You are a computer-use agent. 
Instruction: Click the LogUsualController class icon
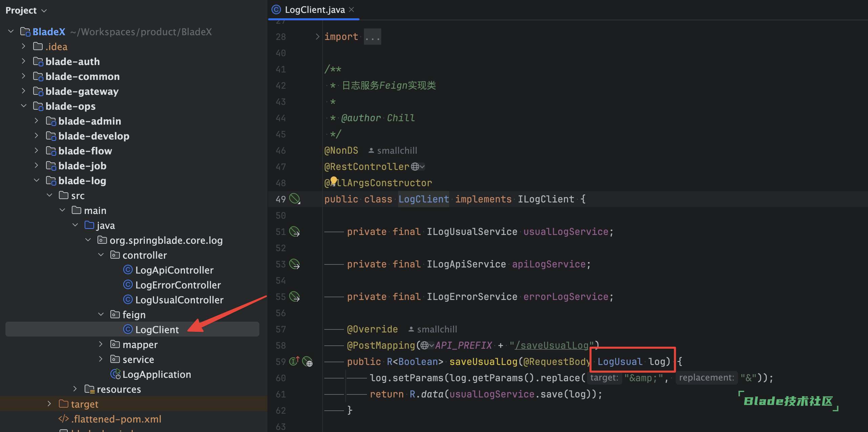pyautogui.click(x=128, y=300)
